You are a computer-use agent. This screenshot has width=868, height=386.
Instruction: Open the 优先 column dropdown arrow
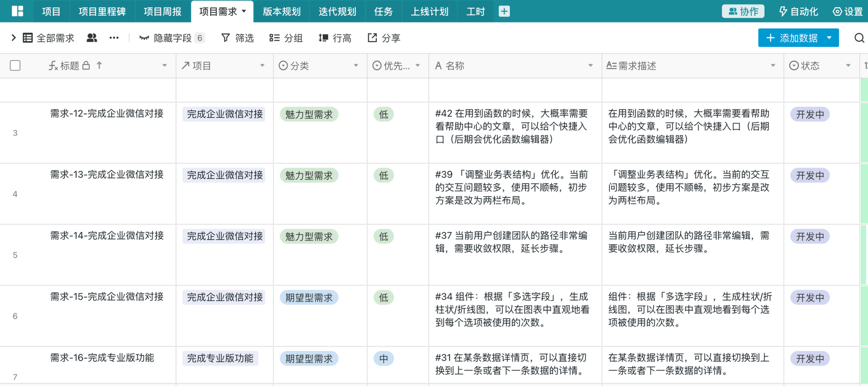point(418,66)
